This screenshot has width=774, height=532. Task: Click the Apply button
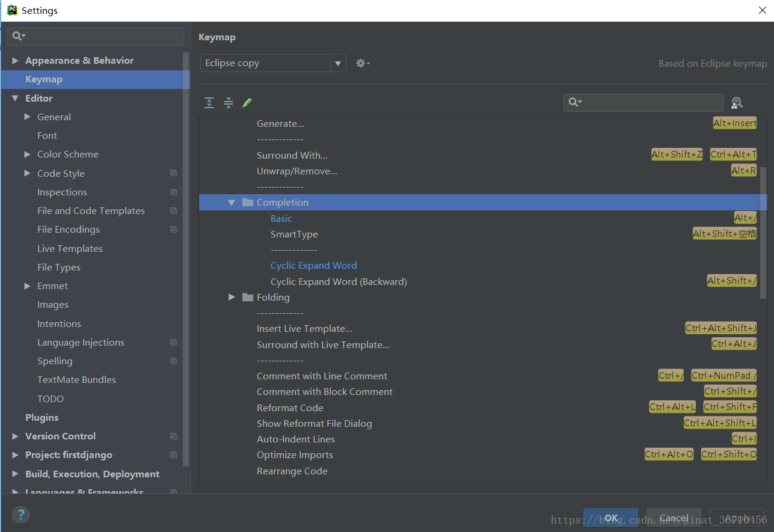pyautogui.click(x=737, y=518)
